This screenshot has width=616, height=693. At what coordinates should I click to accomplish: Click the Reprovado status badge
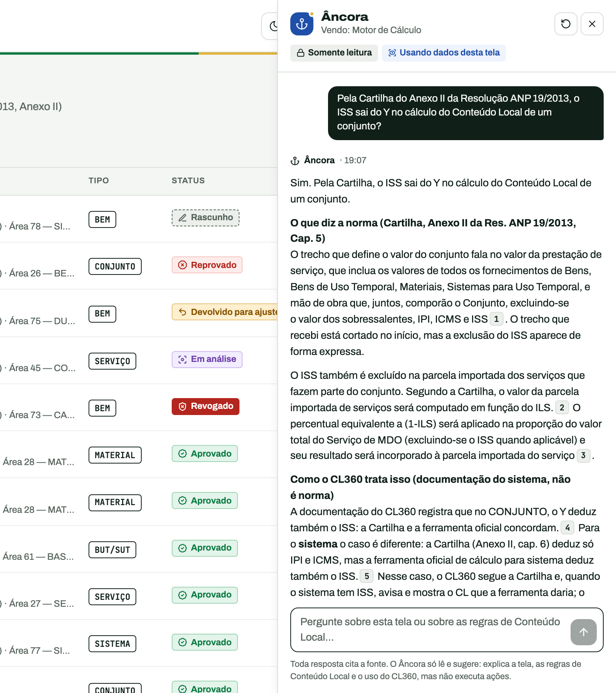click(207, 265)
